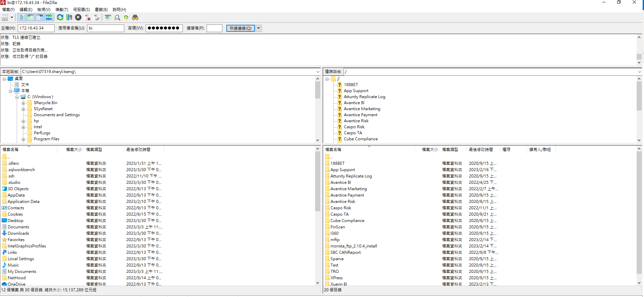The height and width of the screenshot is (297, 644).
Task: Toggle the transfer queue display
Action: pyautogui.click(x=49, y=17)
